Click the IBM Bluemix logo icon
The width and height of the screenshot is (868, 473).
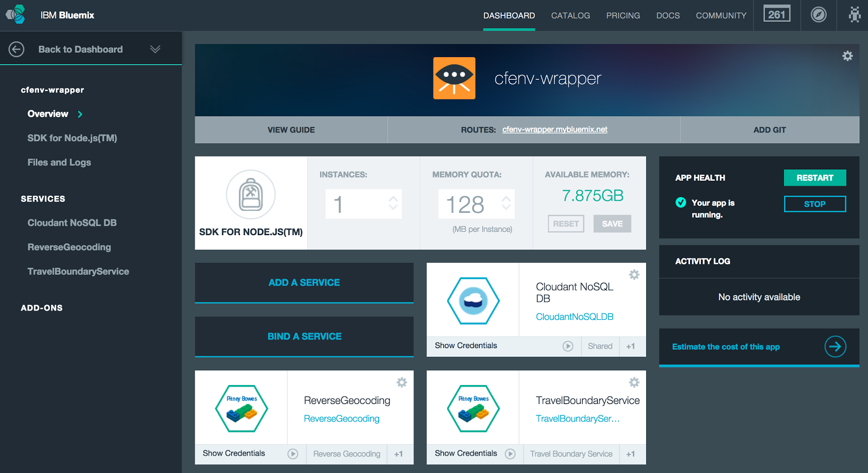[x=16, y=15]
